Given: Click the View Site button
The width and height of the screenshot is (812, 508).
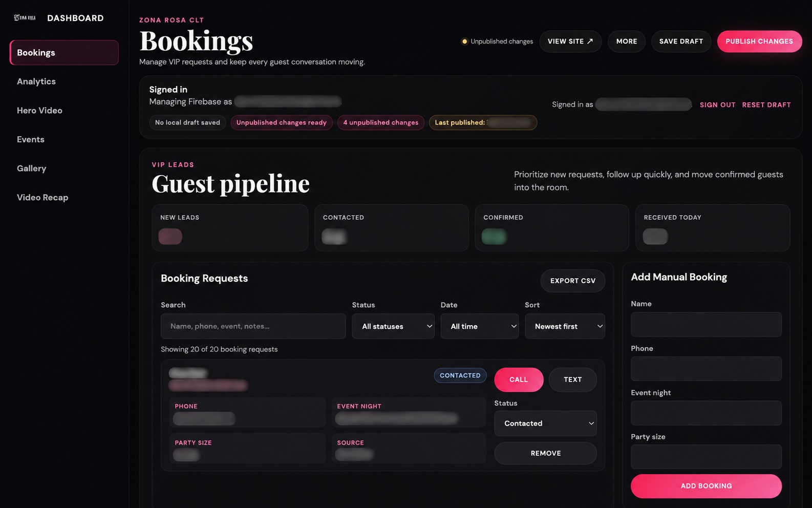Looking at the screenshot, I should coord(570,41).
